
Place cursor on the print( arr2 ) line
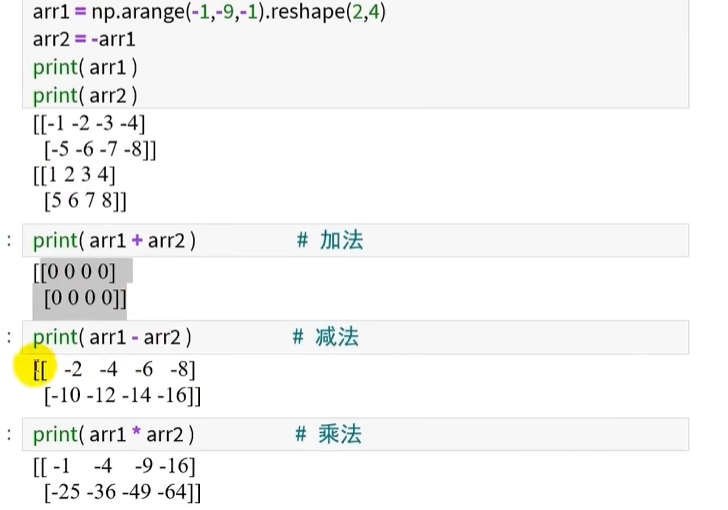(85, 95)
